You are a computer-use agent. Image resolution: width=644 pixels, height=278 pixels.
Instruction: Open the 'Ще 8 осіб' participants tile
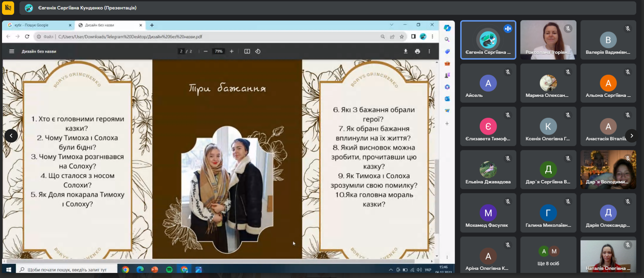click(x=548, y=256)
